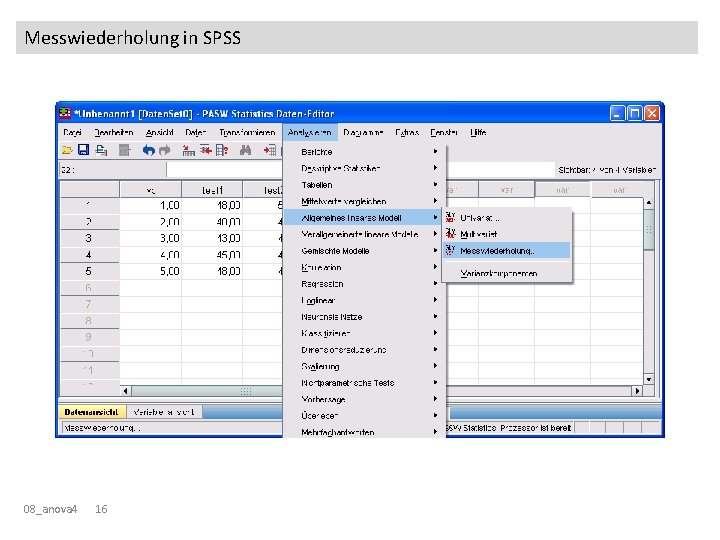Click the PASW application icon in title bar

click(65, 112)
